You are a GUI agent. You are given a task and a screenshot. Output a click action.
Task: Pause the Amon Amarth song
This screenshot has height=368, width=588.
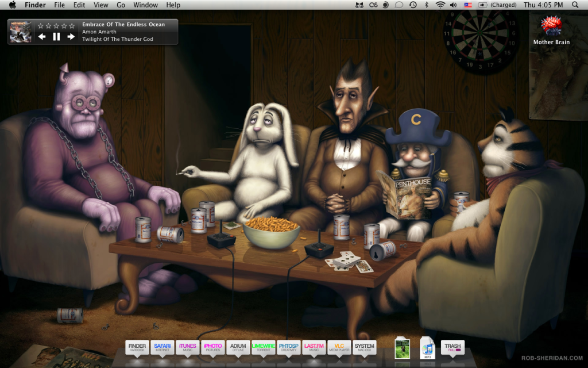coord(56,36)
